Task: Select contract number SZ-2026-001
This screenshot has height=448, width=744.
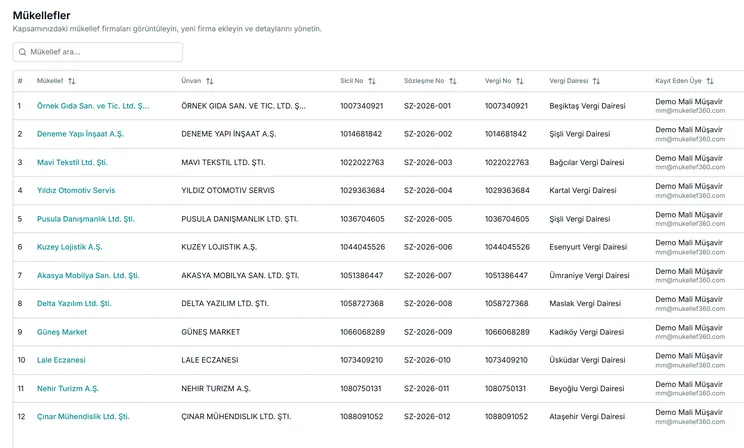Action: [x=428, y=106]
